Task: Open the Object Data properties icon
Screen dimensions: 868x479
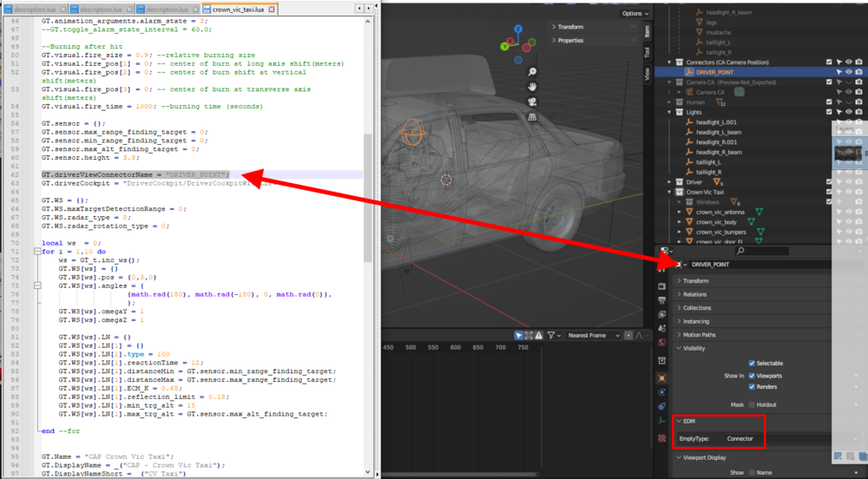Action: point(661,419)
